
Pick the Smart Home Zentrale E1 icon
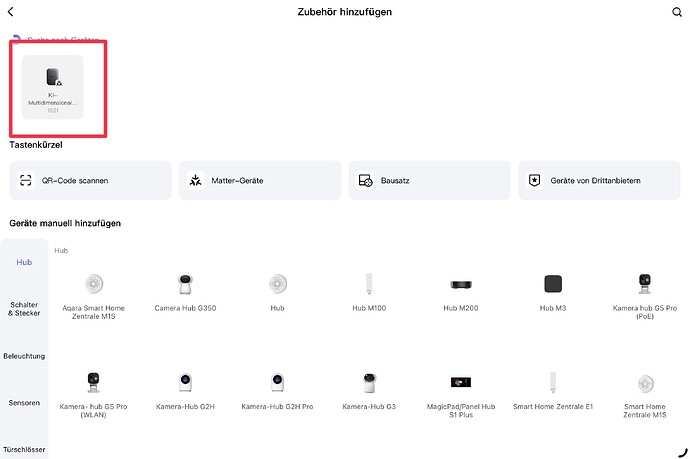click(x=553, y=382)
